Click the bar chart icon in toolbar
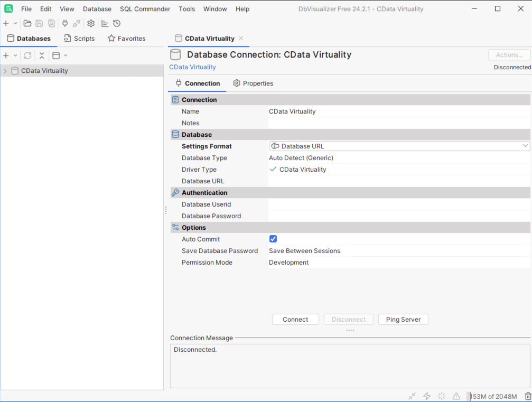This screenshot has width=532, height=402. tap(105, 23)
